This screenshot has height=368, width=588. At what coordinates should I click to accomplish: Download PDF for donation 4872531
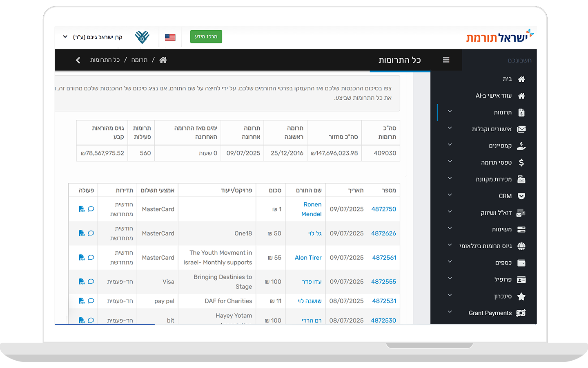coord(82,301)
